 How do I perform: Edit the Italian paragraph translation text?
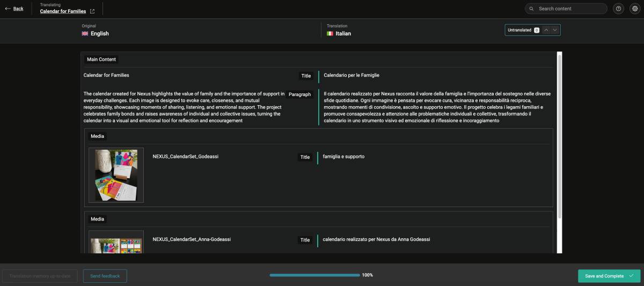tap(437, 107)
